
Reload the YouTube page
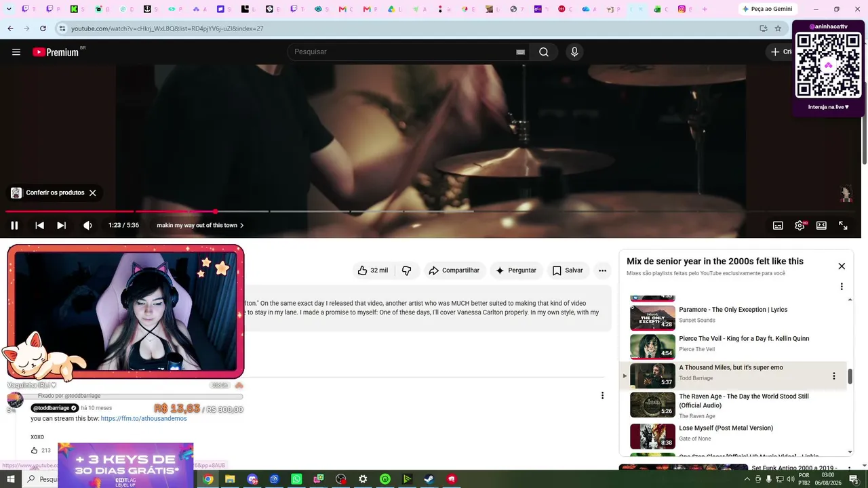43,28
